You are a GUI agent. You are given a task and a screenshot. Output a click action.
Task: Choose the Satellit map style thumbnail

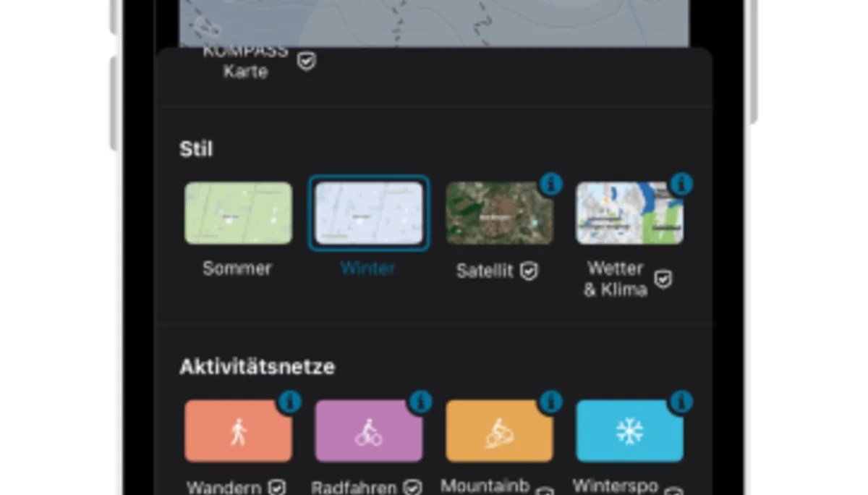tap(499, 213)
